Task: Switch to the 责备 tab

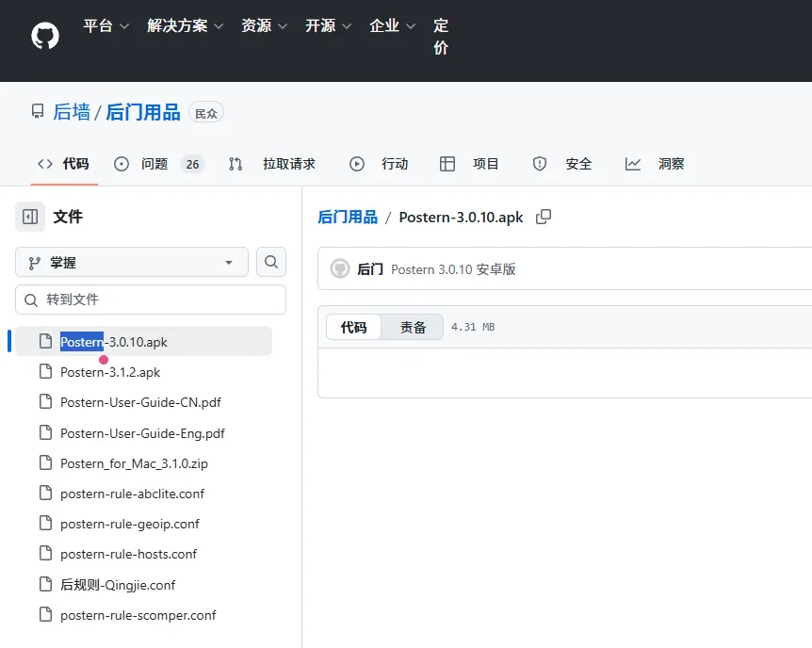Action: pos(411,327)
